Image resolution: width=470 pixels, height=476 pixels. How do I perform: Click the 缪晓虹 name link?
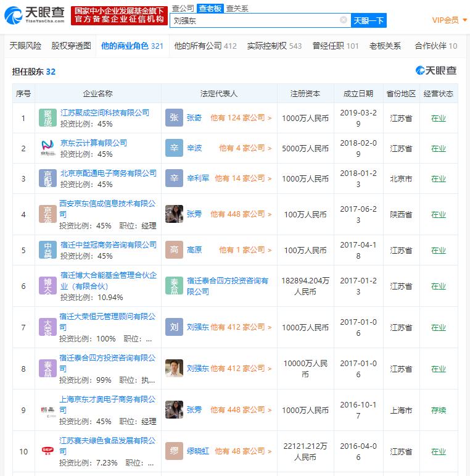click(x=198, y=451)
